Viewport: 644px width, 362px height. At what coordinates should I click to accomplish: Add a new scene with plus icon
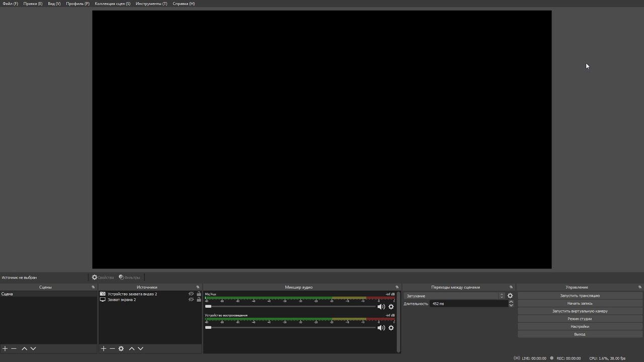(5, 348)
